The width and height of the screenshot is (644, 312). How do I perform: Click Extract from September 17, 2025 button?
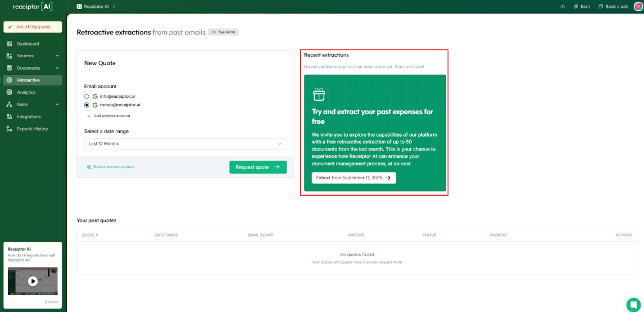click(353, 178)
